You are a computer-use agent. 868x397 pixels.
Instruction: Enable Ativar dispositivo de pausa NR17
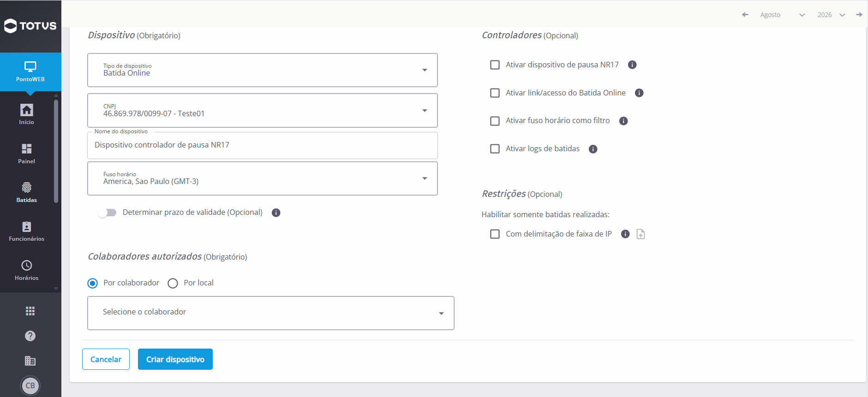point(495,65)
